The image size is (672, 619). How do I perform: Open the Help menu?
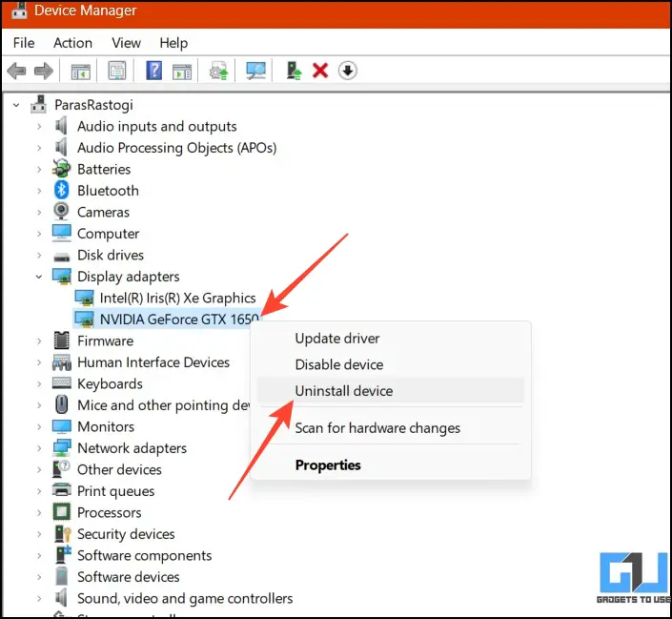click(173, 43)
